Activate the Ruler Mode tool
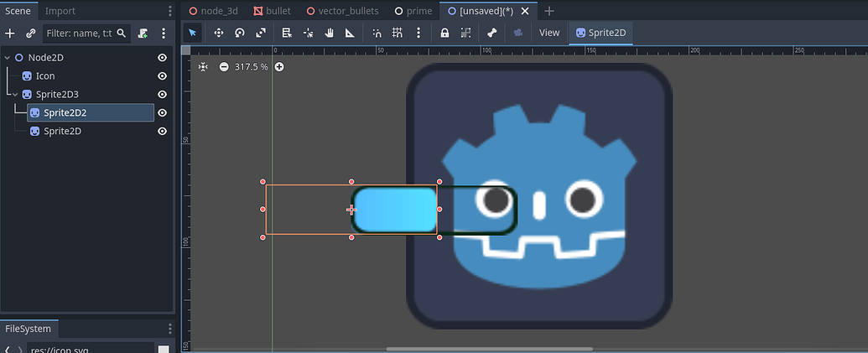Screen dimensions: 868x353 (350, 34)
